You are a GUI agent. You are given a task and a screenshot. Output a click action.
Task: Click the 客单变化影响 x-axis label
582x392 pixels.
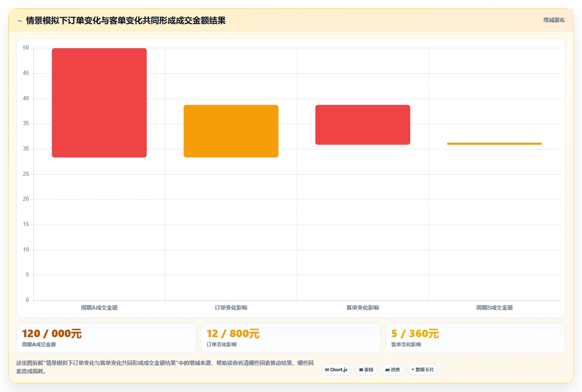point(363,308)
